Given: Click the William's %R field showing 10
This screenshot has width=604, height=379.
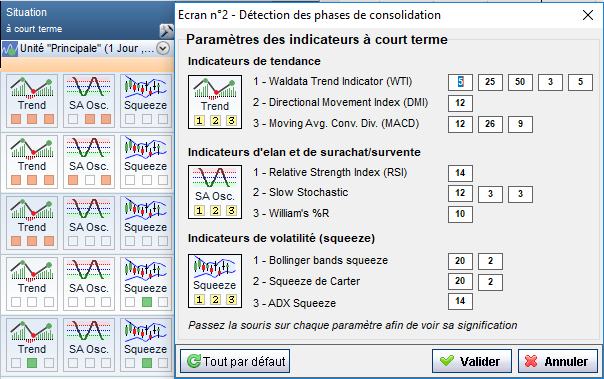Looking at the screenshot, I should 460,214.
